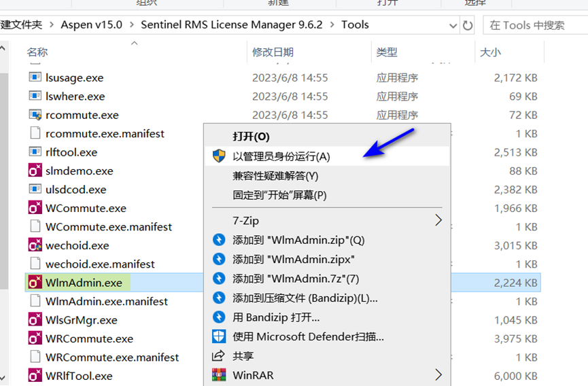Click the WlmAdmin.exe magenta icon
This screenshot has width=588, height=386.
35,282
